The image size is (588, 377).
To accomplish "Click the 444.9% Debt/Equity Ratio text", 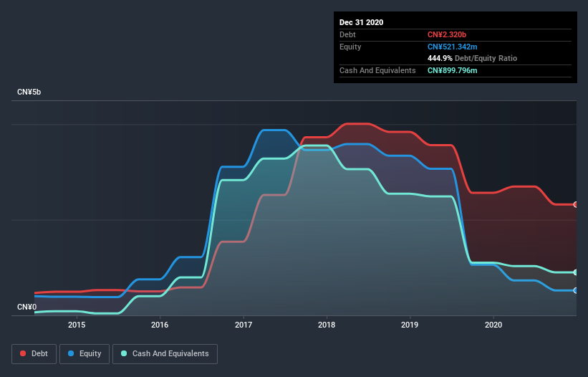I will pos(472,58).
